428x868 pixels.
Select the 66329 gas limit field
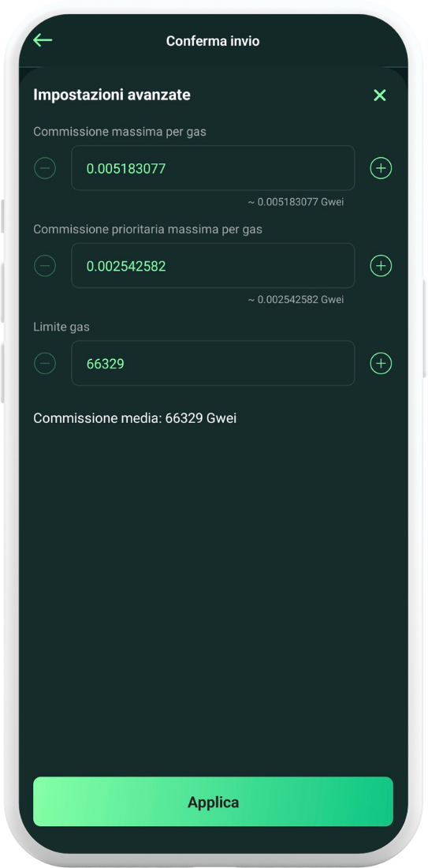click(213, 363)
